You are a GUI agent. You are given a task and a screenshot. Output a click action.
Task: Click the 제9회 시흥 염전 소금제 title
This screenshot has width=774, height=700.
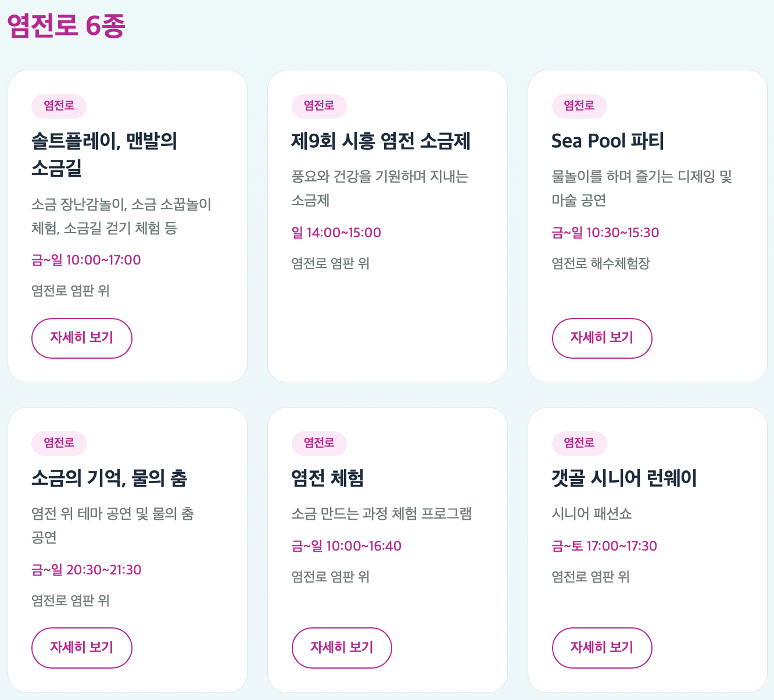(381, 141)
